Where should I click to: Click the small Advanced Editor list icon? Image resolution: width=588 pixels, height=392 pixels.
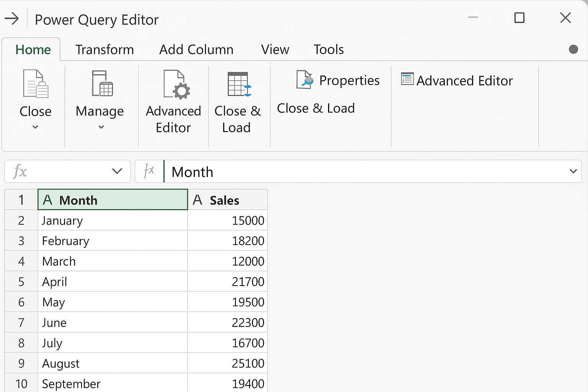407,79
